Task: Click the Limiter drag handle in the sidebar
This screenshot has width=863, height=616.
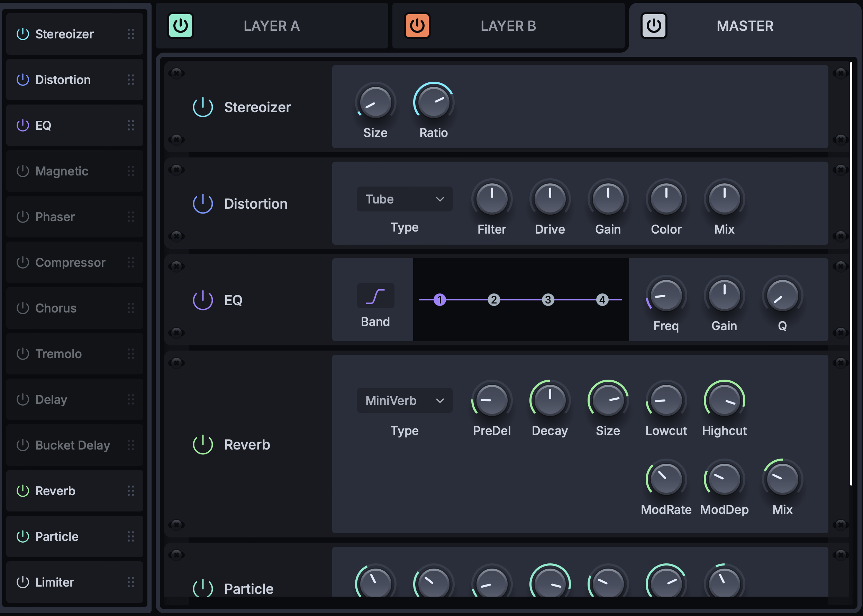Action: click(131, 582)
